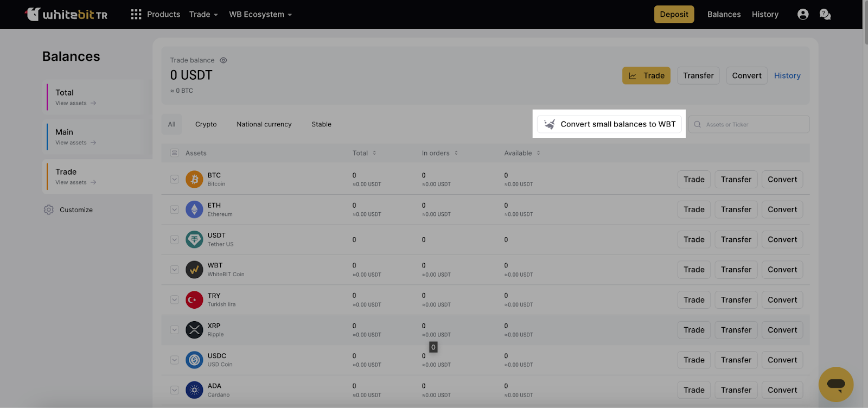Select Total balances in sidebar

(97, 97)
